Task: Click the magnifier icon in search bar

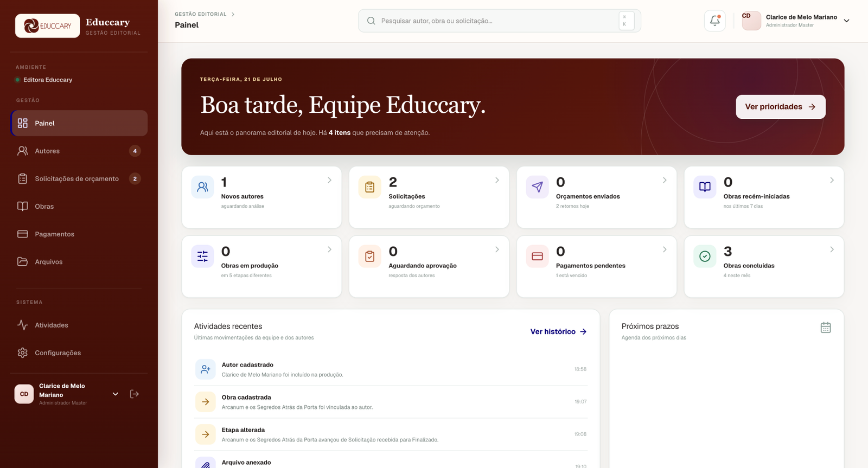Action: (371, 21)
